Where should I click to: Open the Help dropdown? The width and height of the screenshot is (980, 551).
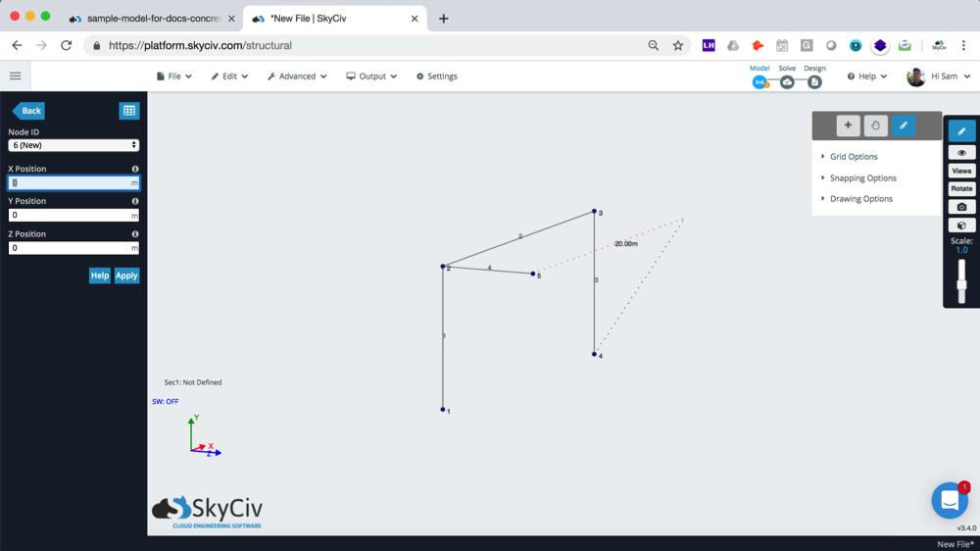pos(867,76)
